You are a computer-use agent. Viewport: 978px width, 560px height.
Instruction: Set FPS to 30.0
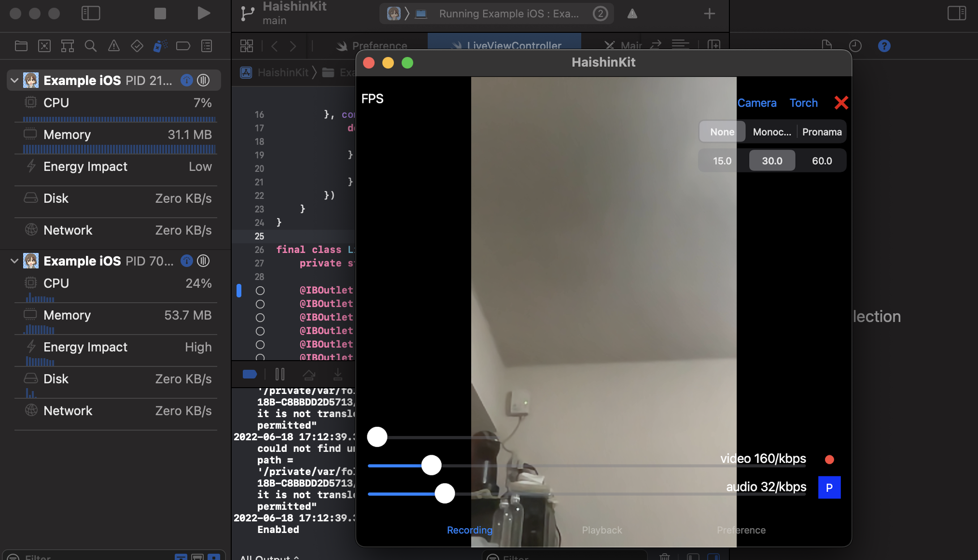[x=772, y=161]
